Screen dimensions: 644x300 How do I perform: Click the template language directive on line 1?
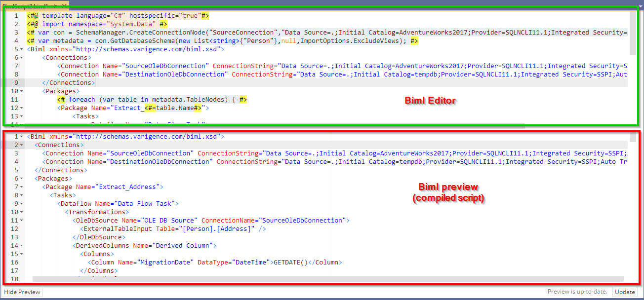coord(118,16)
